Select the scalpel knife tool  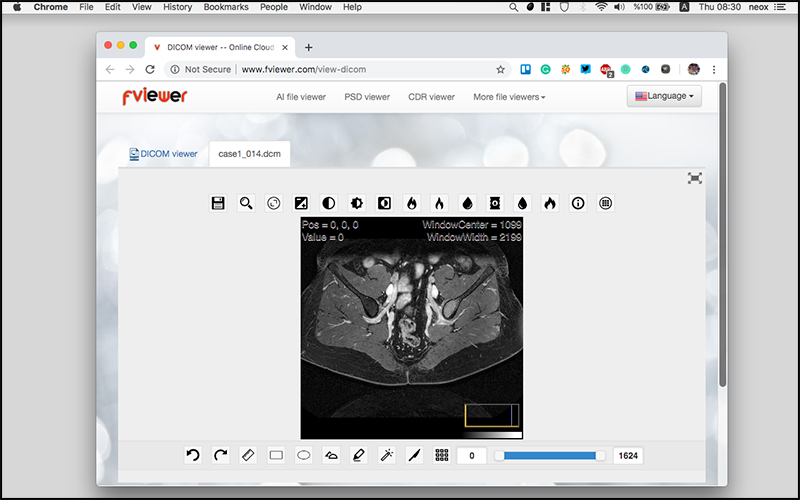pyautogui.click(x=414, y=455)
